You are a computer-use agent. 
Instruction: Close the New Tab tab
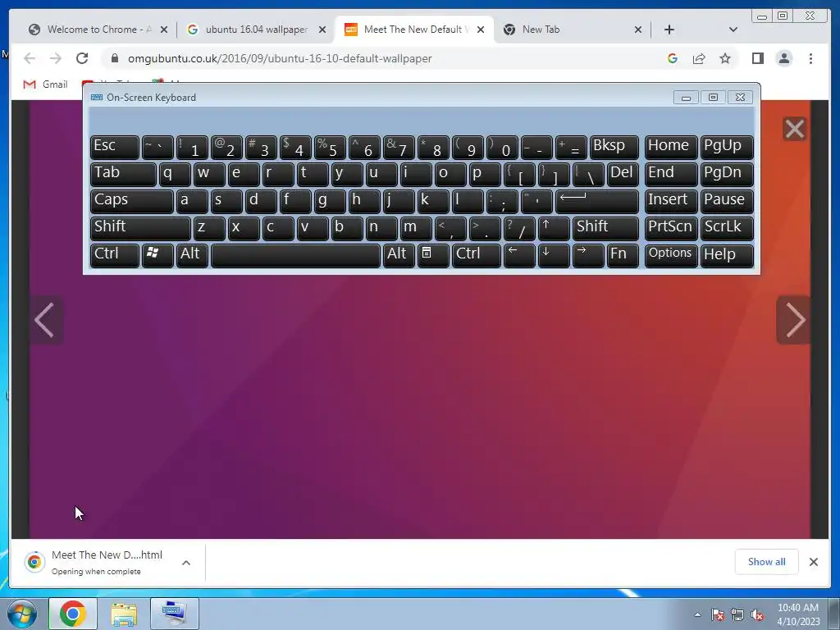pos(637,30)
